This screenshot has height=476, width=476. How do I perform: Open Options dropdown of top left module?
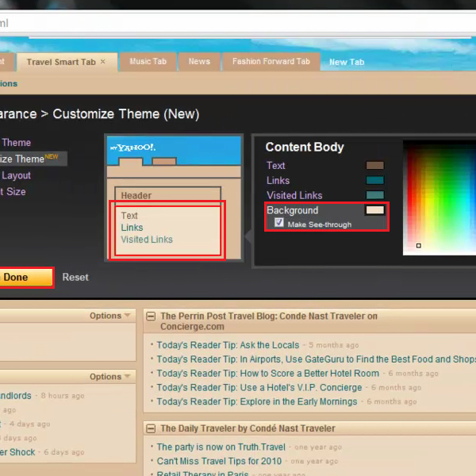[110, 316]
